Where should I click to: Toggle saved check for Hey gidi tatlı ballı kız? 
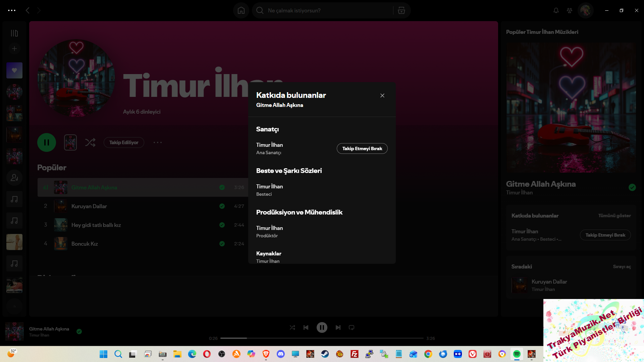click(x=222, y=225)
